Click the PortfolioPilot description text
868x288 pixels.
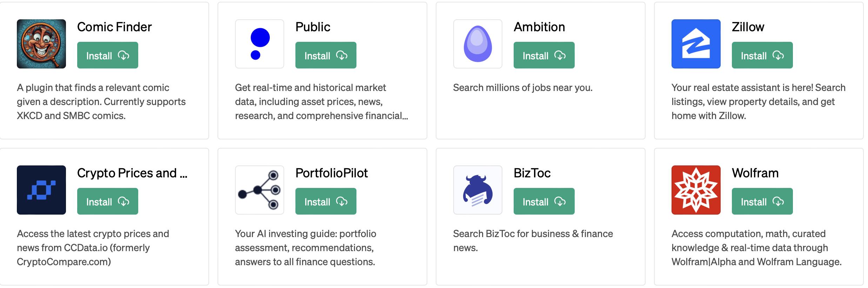pos(305,248)
